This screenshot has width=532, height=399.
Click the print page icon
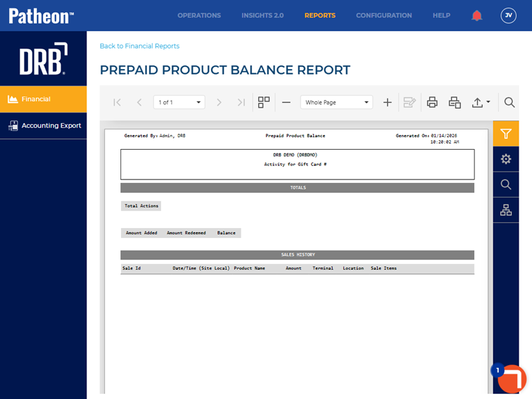click(455, 102)
